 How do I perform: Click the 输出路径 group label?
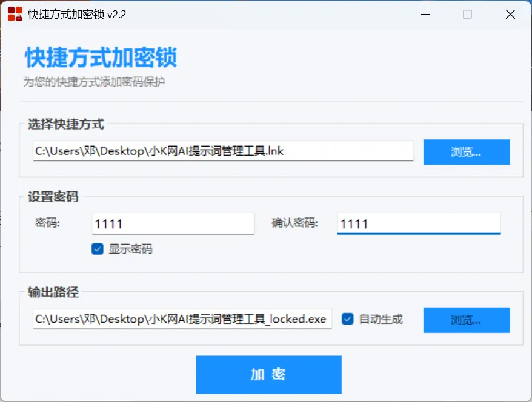53,292
